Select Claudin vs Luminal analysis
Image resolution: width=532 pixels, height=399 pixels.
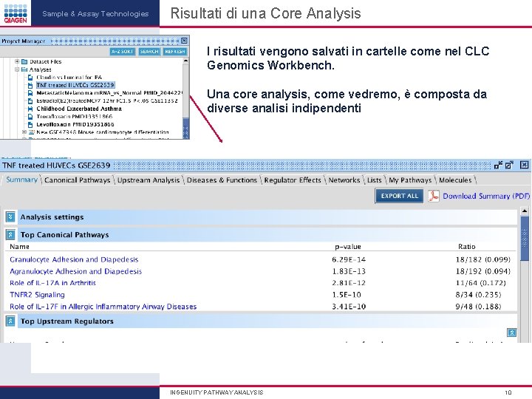[x=69, y=78]
